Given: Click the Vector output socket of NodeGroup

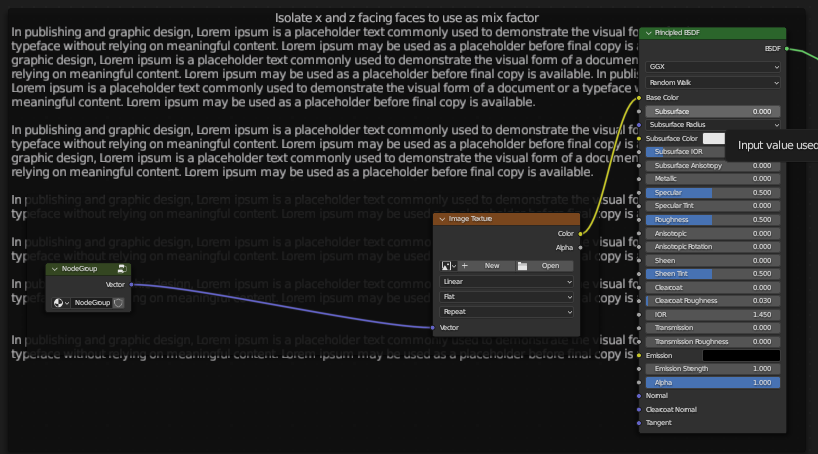Looking at the screenshot, I should (131, 284).
